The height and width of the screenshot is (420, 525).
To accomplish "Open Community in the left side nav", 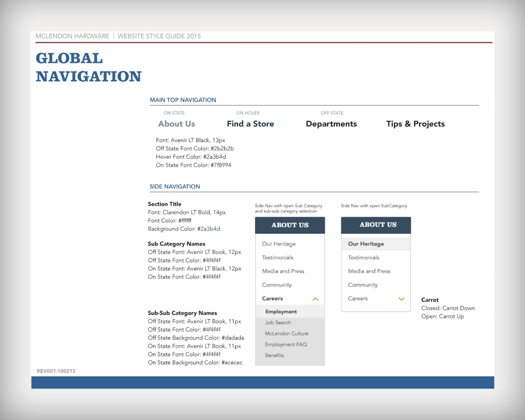I will (277, 285).
